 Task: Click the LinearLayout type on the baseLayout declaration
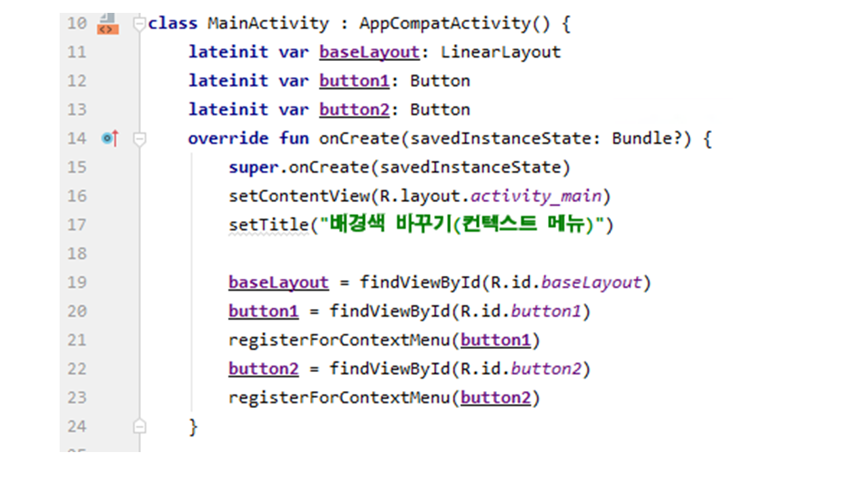(x=500, y=52)
